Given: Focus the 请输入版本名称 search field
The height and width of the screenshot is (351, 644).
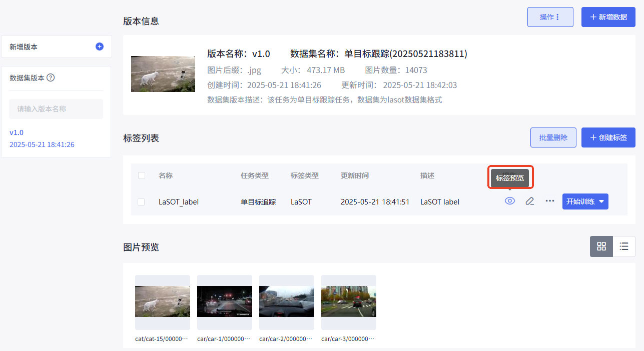Looking at the screenshot, I should (56, 109).
